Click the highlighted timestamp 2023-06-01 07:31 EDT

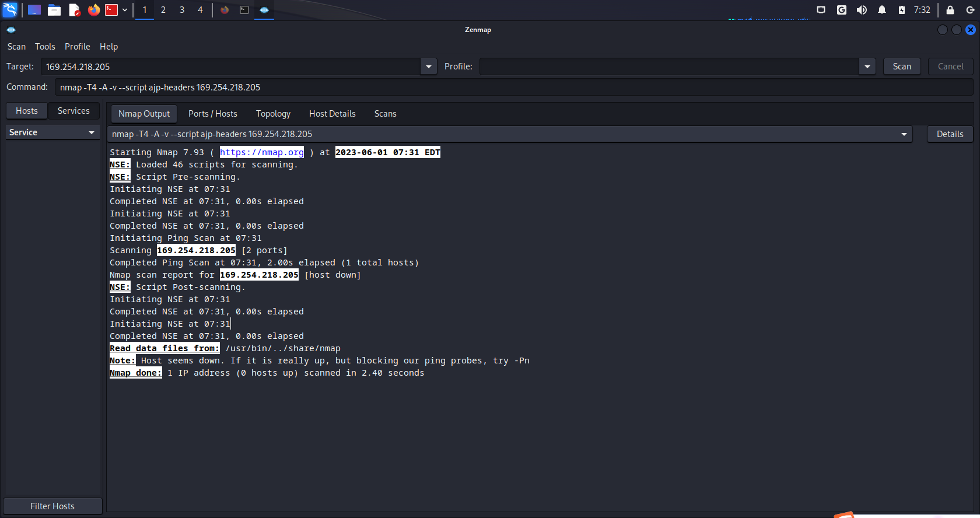click(x=388, y=152)
